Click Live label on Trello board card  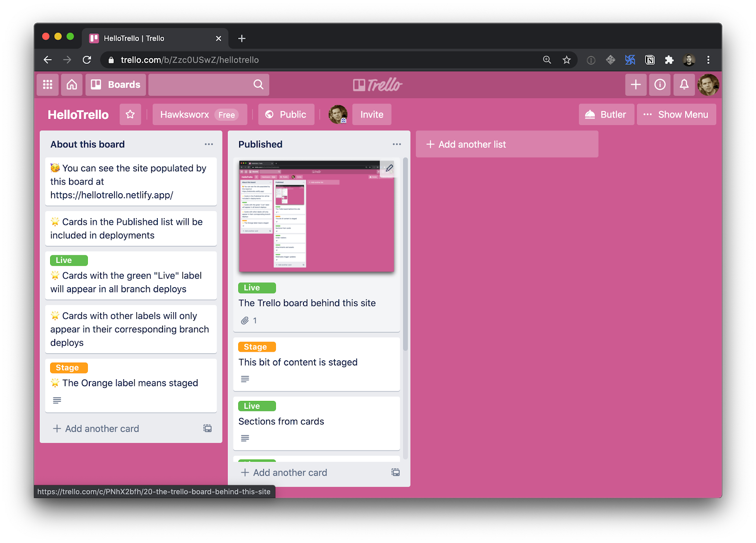257,288
